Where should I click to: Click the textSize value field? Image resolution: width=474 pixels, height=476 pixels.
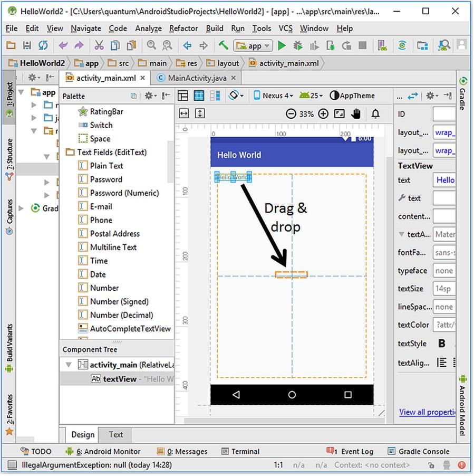pos(445,290)
